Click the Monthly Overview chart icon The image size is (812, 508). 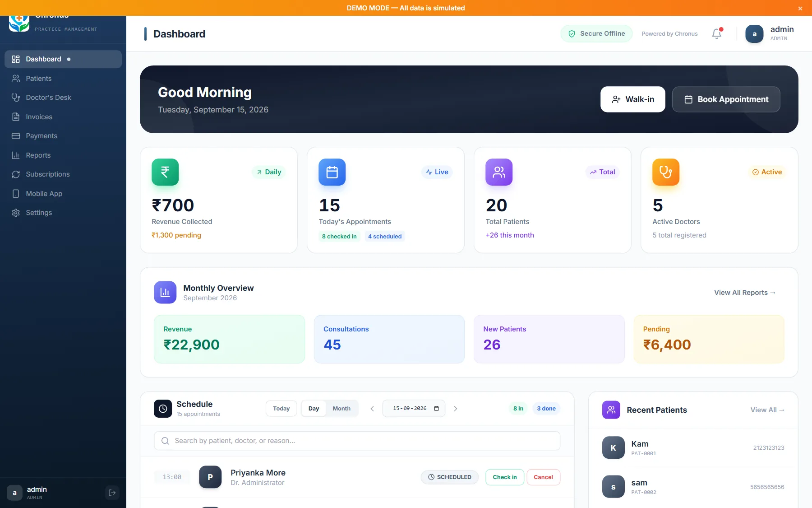(x=165, y=293)
